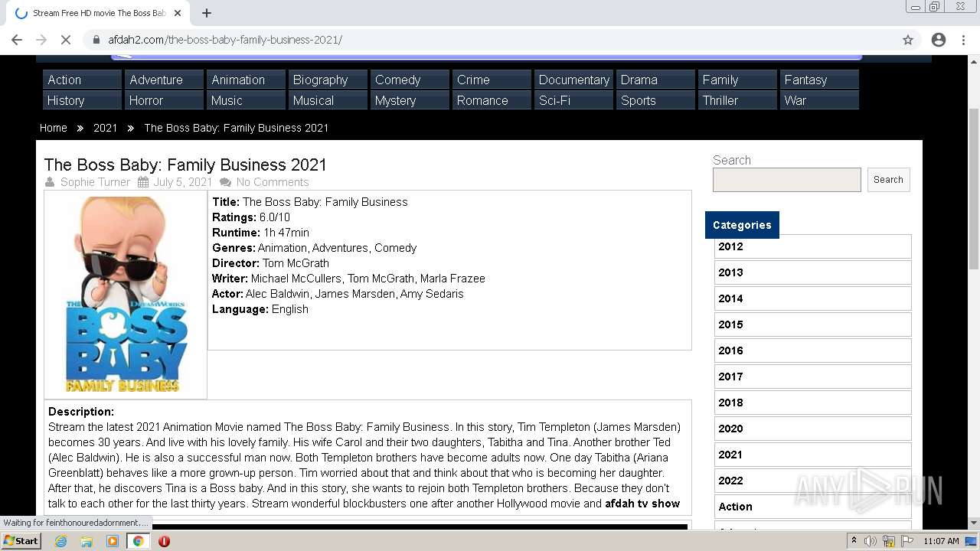Click the browser back arrow

pyautogui.click(x=17, y=40)
